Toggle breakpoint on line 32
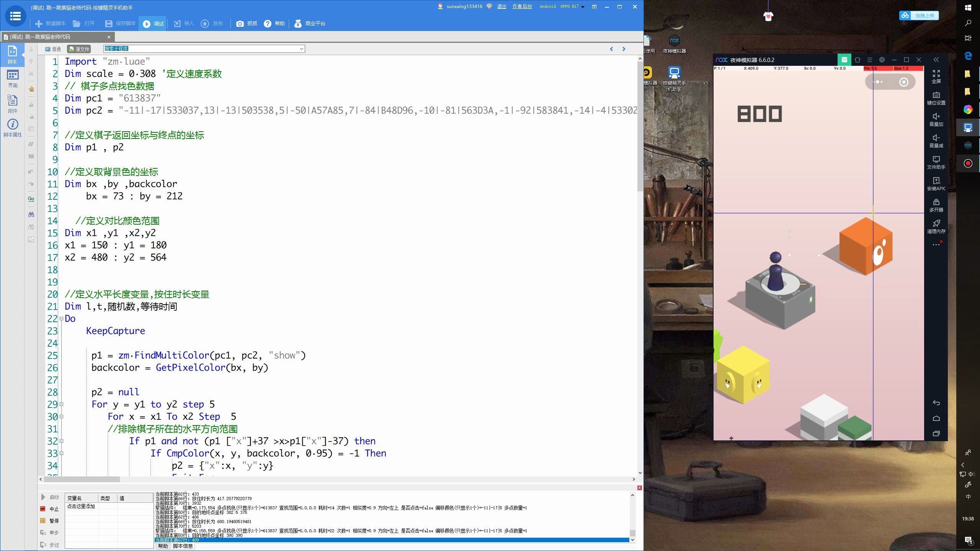This screenshot has height=551, width=980. (42, 441)
